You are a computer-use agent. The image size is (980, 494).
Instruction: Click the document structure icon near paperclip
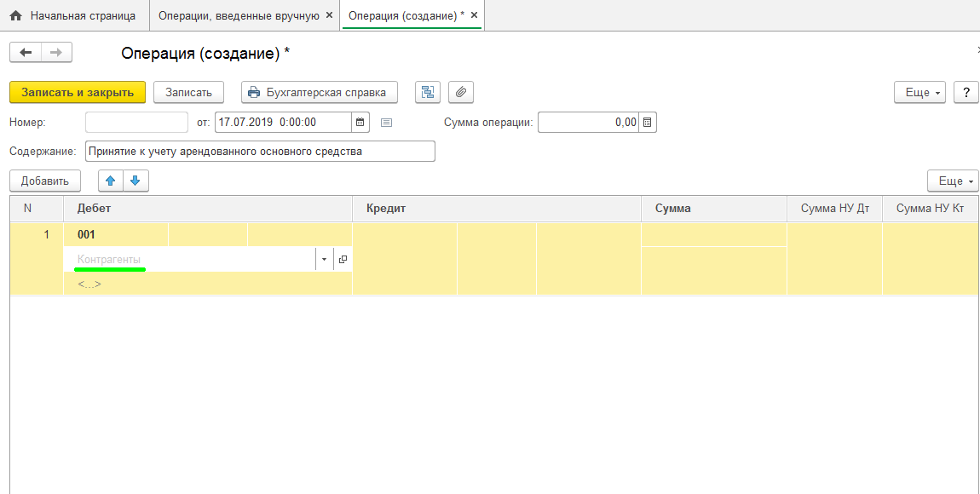pyautogui.click(x=428, y=92)
